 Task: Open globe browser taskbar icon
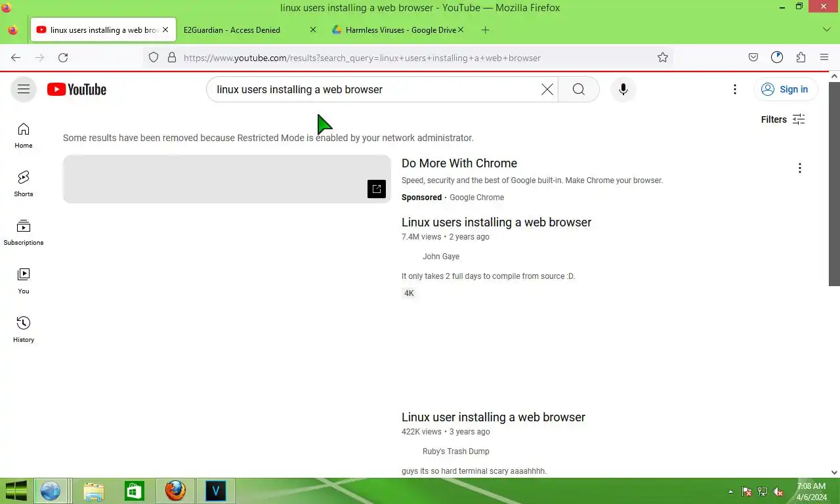pyautogui.click(x=51, y=491)
